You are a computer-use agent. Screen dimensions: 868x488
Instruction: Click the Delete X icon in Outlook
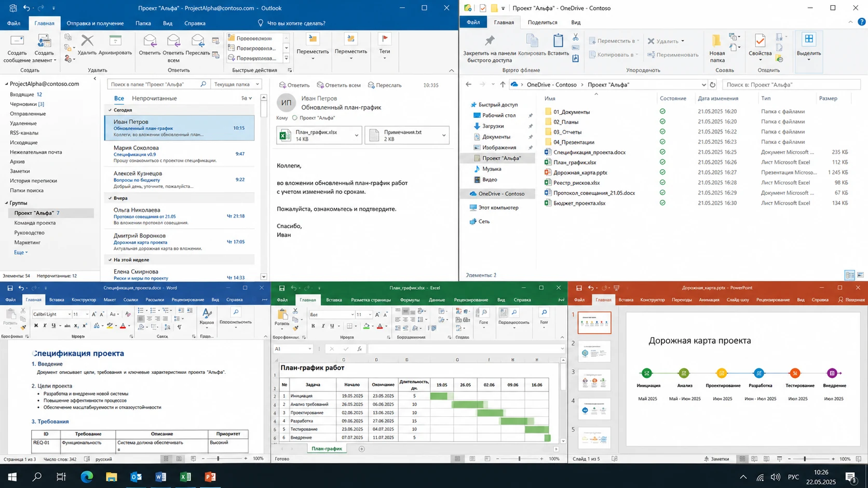tap(87, 40)
